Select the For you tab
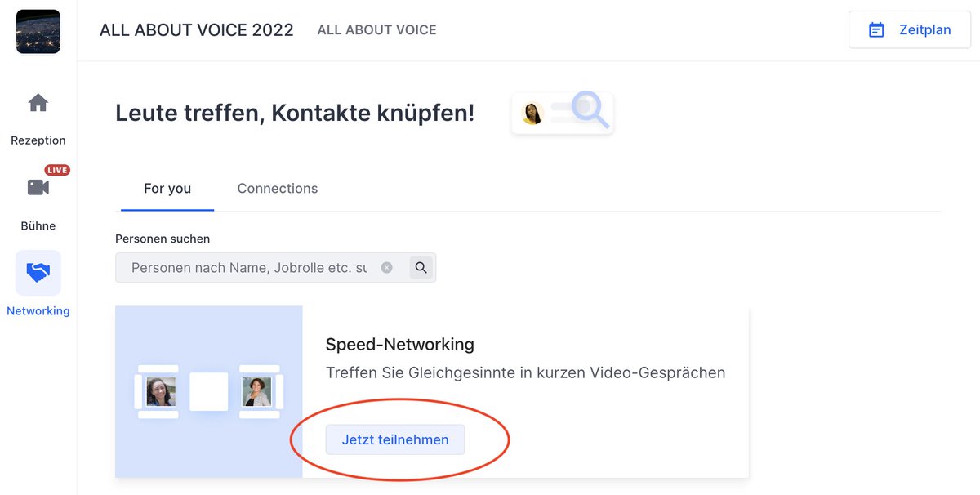 167,188
